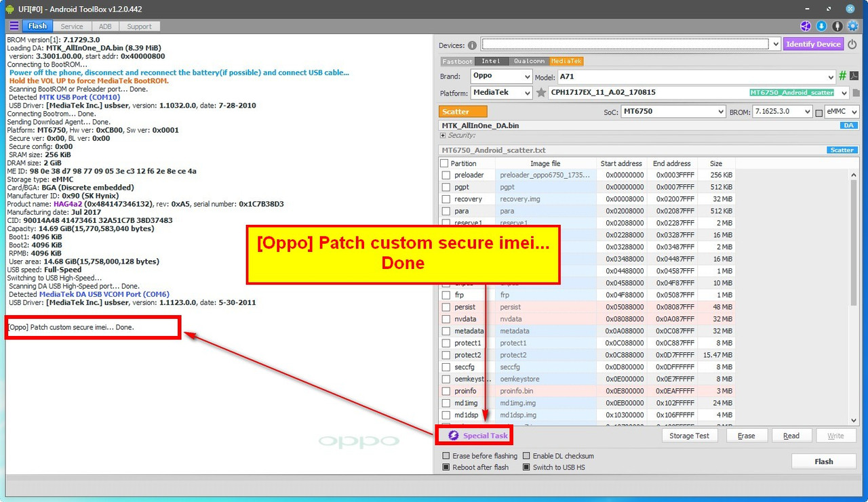Check the recovery partition checkbox
868x502 pixels.
coord(446,199)
